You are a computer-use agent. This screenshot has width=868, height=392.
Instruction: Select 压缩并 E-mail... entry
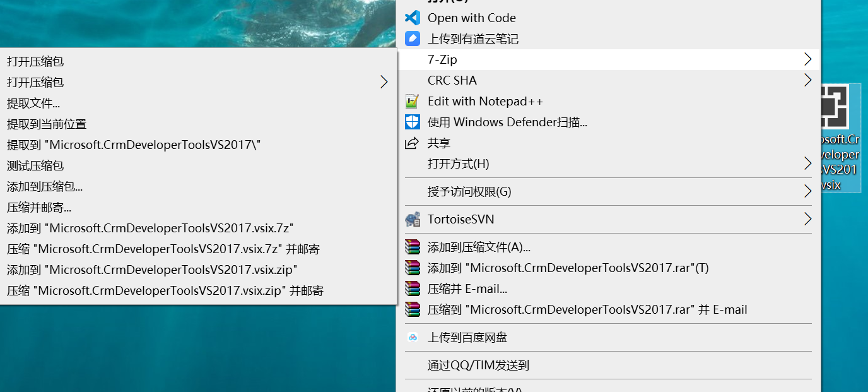coord(609,288)
